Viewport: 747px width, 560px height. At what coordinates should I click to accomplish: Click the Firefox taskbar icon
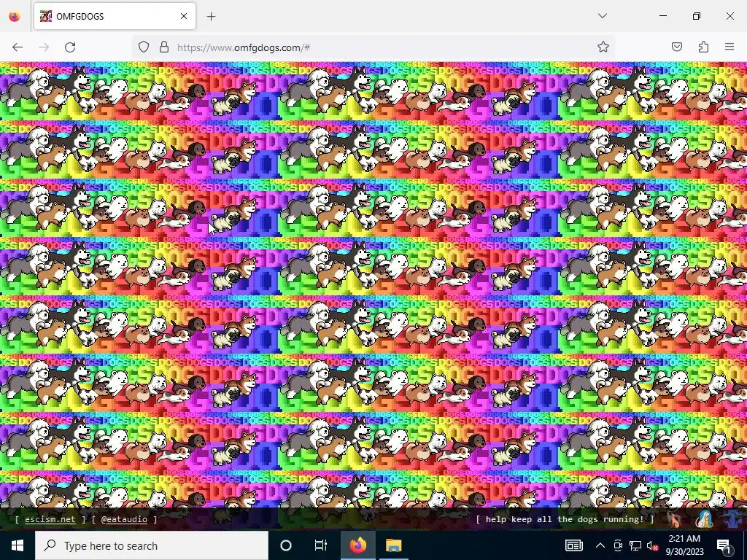358,545
